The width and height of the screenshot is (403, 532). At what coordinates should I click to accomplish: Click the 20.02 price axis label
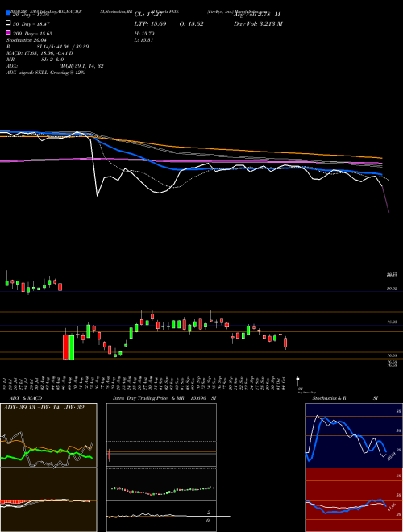(392, 289)
